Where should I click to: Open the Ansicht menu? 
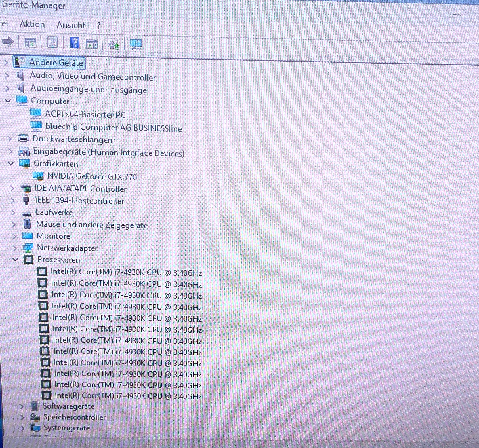(71, 25)
